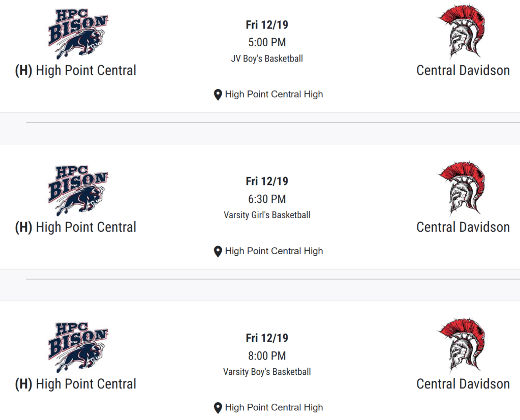Select Central Davidson team name in 8:00 PM game
The image size is (520, 420).
click(x=463, y=383)
